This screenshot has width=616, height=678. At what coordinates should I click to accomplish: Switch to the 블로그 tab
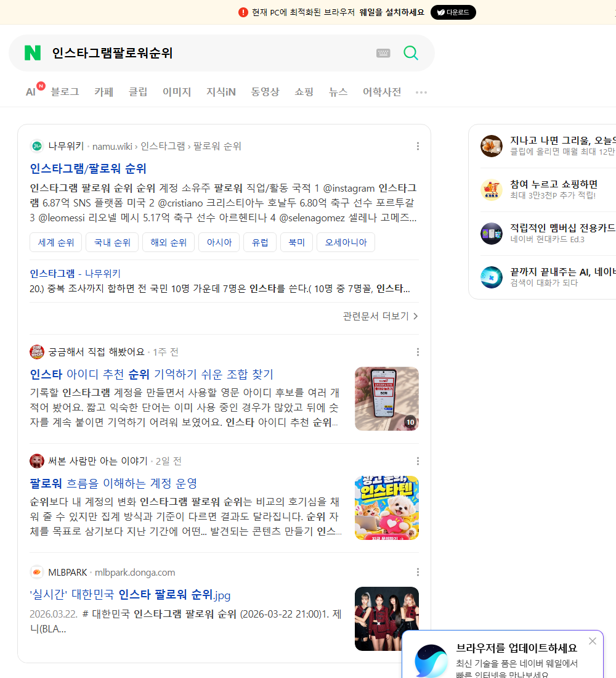(x=65, y=92)
